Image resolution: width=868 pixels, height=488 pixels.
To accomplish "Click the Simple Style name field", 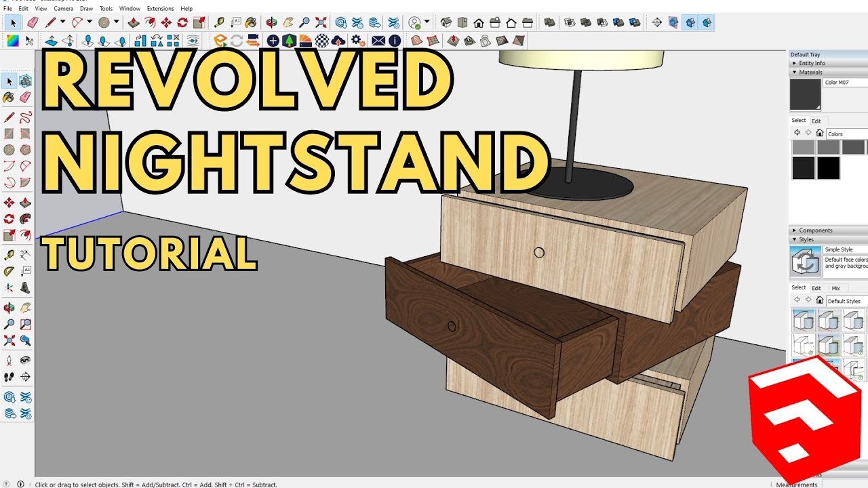I will 846,250.
